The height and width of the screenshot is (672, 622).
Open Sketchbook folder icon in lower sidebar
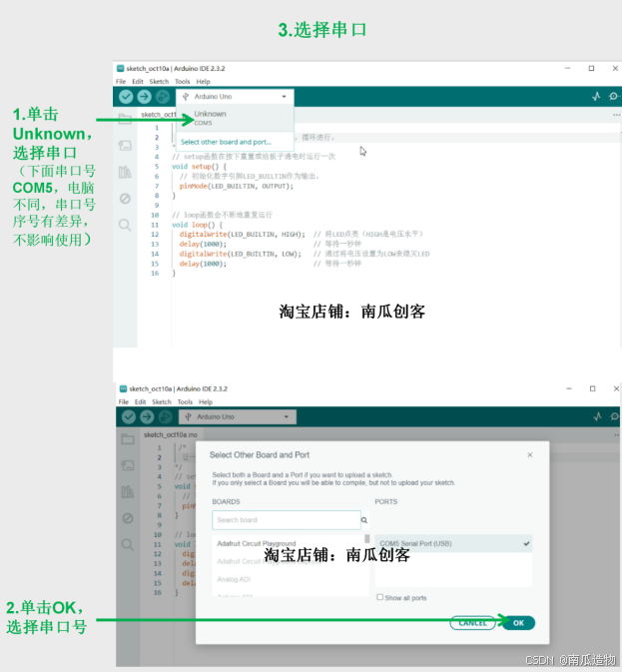128,439
